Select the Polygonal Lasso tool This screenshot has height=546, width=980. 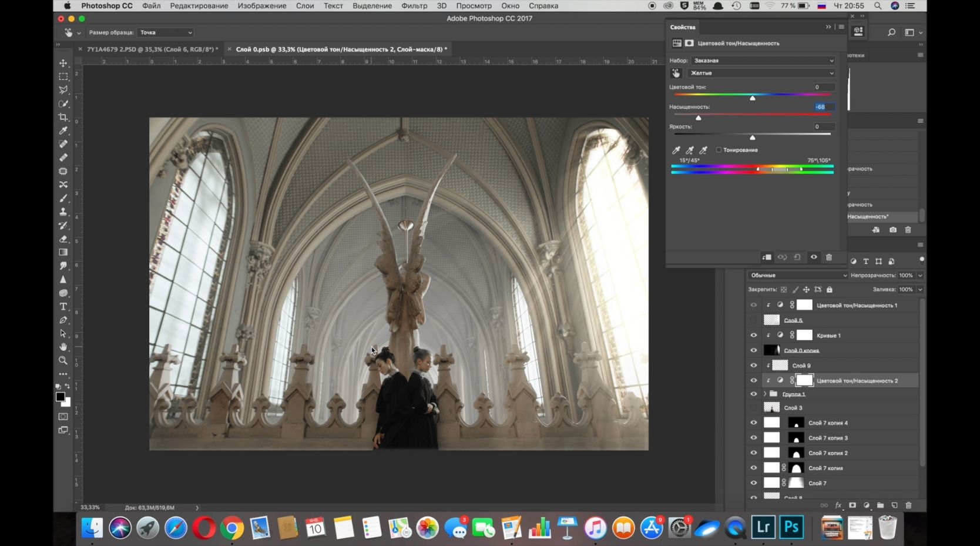point(63,90)
